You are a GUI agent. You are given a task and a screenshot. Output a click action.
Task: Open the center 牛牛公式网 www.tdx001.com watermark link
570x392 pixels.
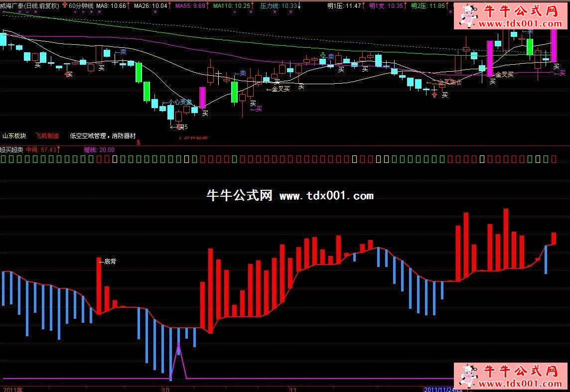[290, 196]
